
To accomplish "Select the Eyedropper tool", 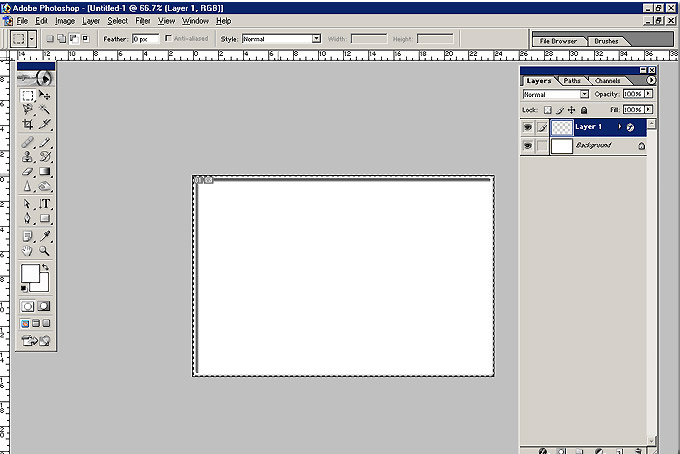I will [x=45, y=236].
